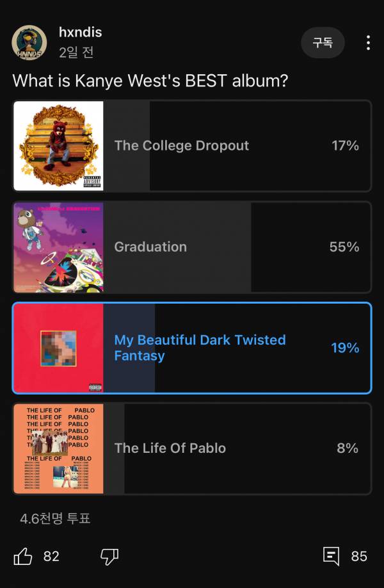Tap The College Dropout album cover
The image size is (384, 588).
click(x=58, y=145)
